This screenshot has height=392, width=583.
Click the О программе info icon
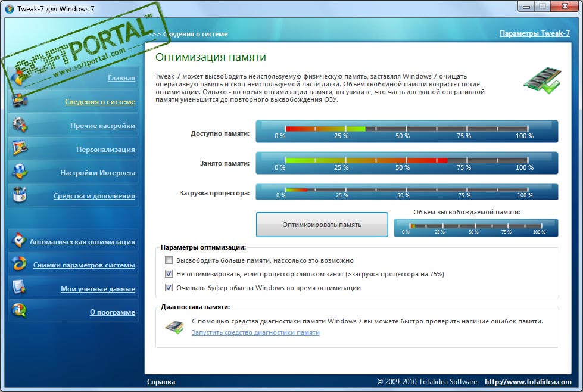pos(18,311)
